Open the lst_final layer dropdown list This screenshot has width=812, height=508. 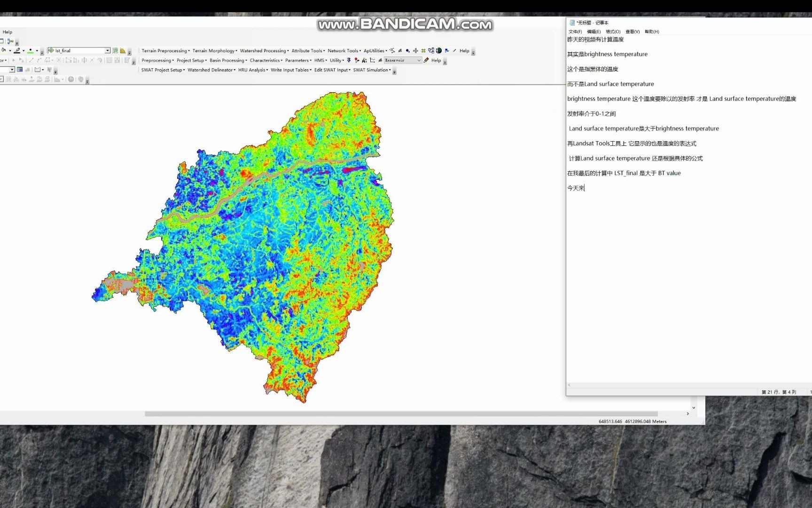point(108,51)
